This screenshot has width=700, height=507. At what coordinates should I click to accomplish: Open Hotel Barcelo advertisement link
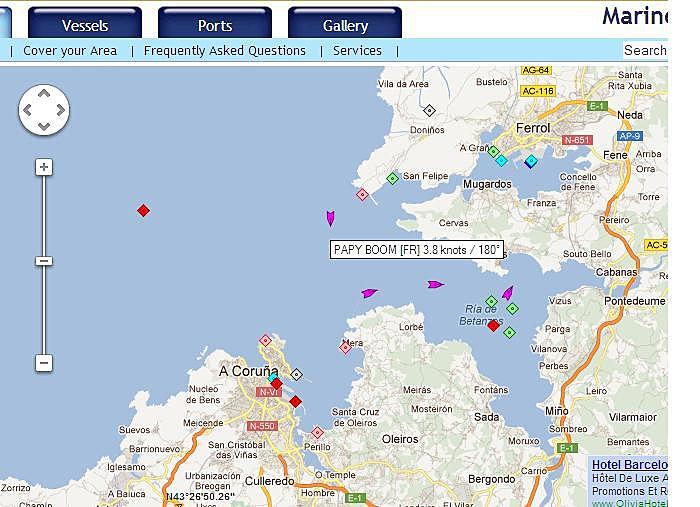pyautogui.click(x=629, y=465)
